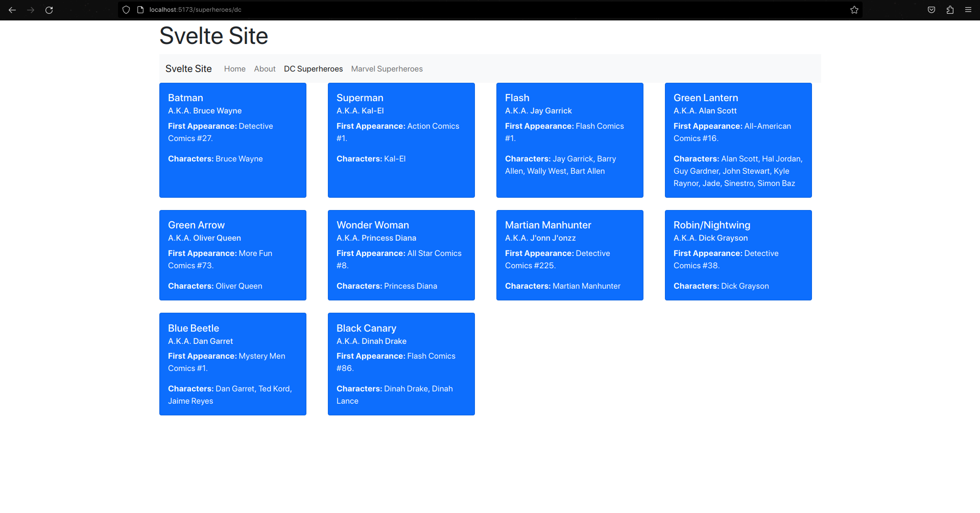Click the A.K.A. Jay Garrick subtitle

coord(538,110)
